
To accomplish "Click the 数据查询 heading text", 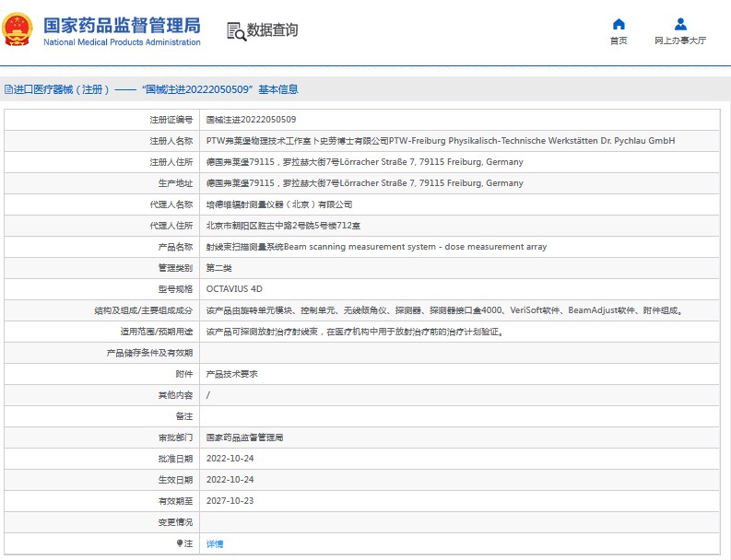I will tap(272, 30).
